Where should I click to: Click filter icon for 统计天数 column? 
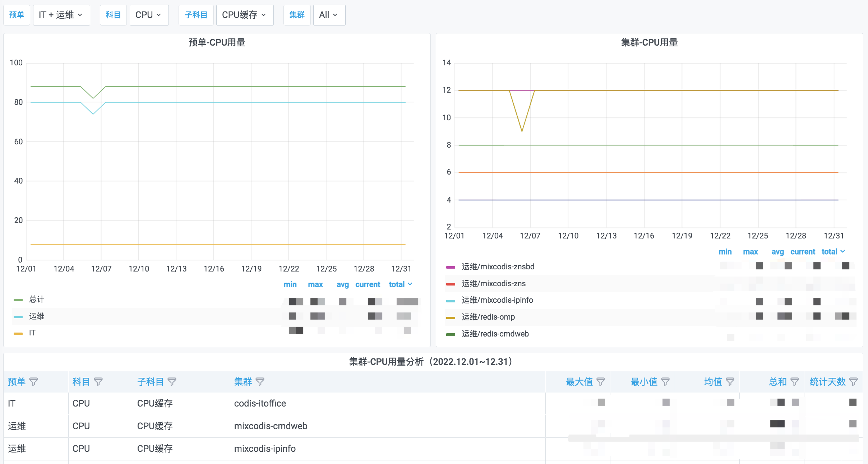854,382
